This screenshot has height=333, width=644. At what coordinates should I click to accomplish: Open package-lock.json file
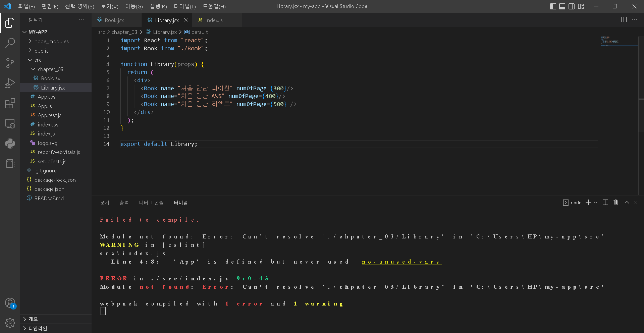pos(56,180)
